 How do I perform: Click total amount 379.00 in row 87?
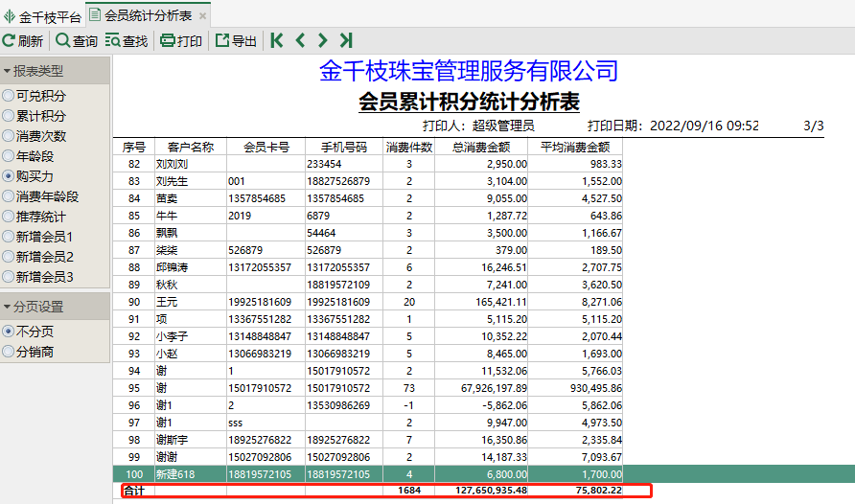coord(512,251)
